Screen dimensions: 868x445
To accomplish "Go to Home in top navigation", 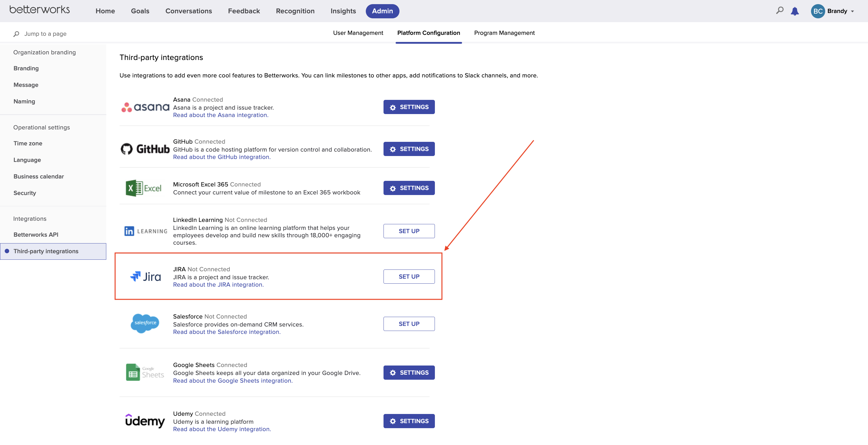I will (105, 11).
